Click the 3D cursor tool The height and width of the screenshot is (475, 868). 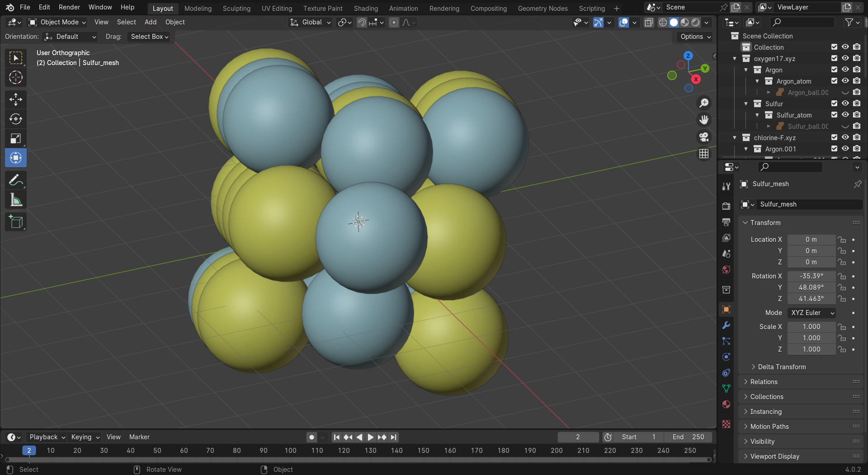[16, 78]
